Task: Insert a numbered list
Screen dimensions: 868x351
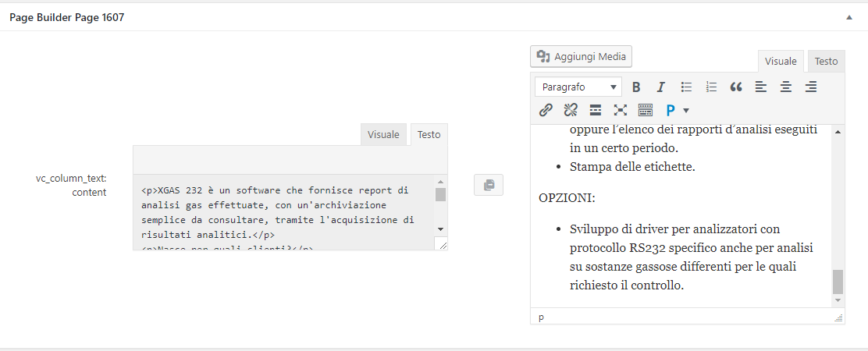Action: [711, 87]
